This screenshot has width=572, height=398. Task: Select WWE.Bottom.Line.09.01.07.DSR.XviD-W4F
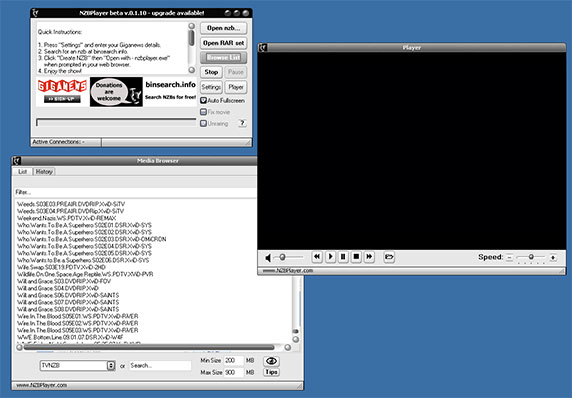[70, 337]
